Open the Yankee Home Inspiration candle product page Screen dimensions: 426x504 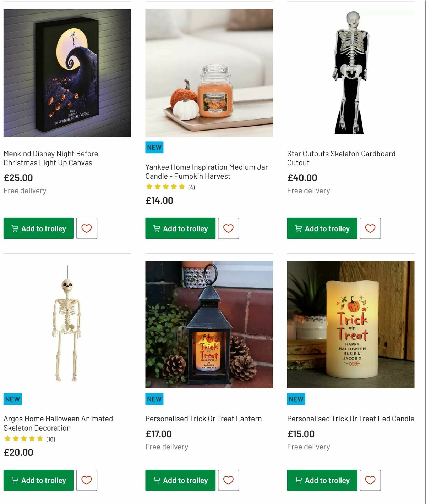tap(206, 171)
